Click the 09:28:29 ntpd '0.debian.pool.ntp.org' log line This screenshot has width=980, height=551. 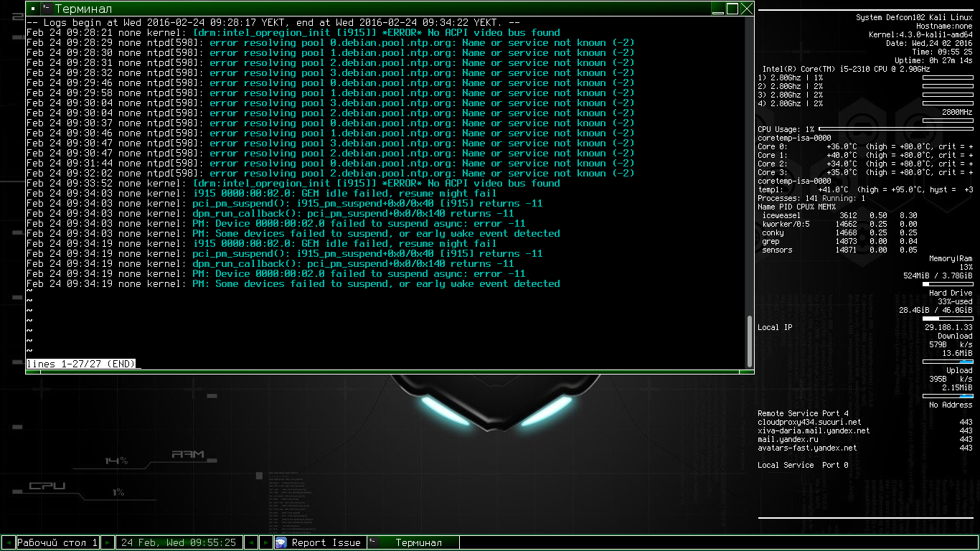330,42
